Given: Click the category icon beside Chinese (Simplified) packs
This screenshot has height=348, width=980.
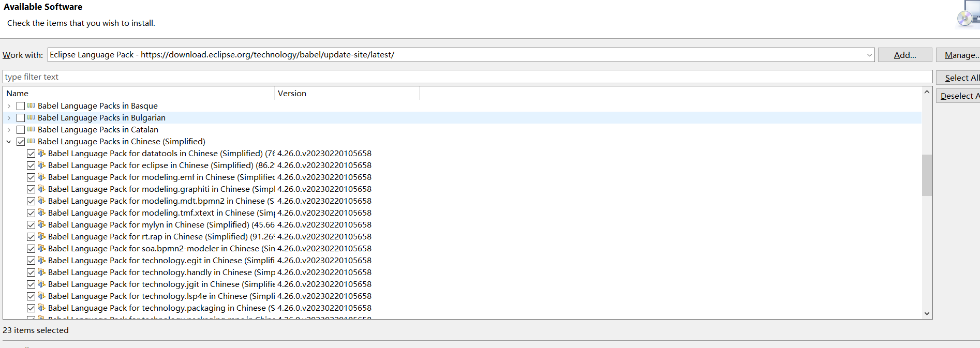Looking at the screenshot, I should point(31,141).
